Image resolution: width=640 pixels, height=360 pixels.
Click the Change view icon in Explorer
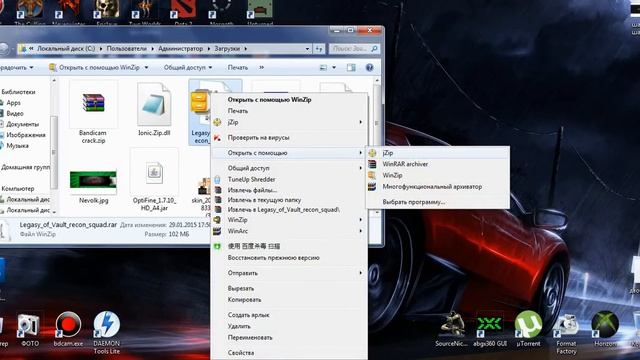323,68
